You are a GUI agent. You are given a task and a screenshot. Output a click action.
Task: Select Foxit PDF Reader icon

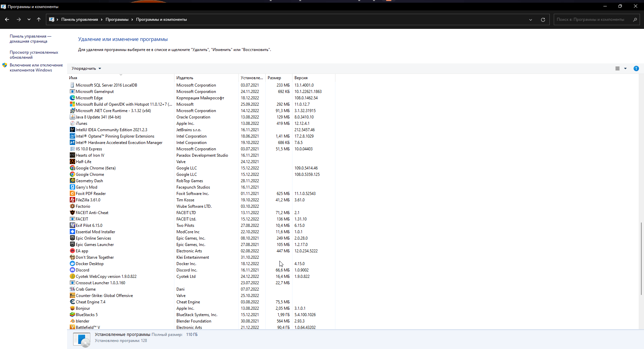tap(72, 194)
